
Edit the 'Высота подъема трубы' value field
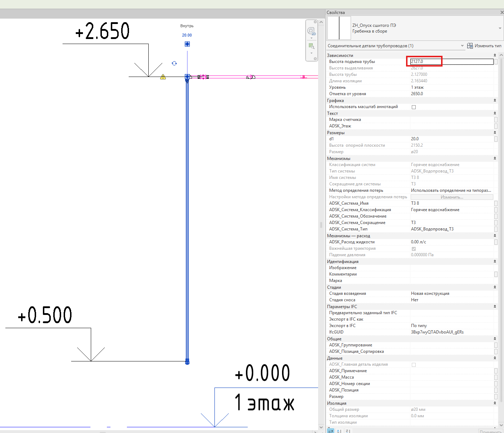[x=452, y=62]
